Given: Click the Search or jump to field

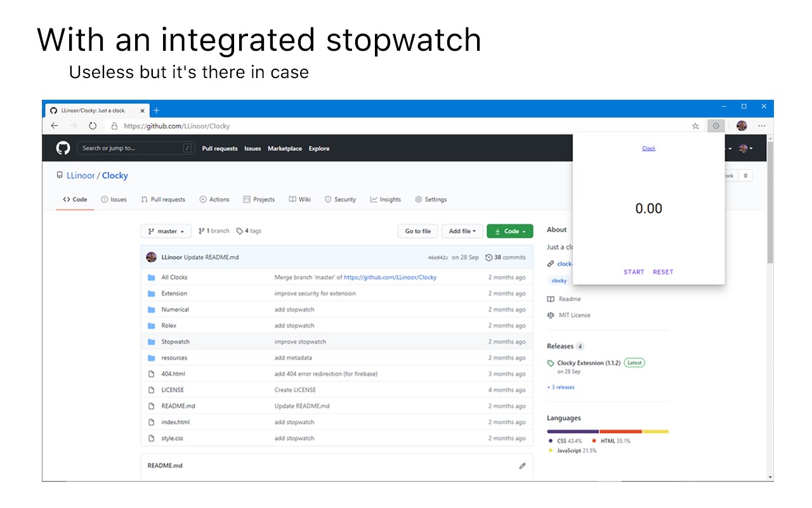Looking at the screenshot, I should pos(135,148).
